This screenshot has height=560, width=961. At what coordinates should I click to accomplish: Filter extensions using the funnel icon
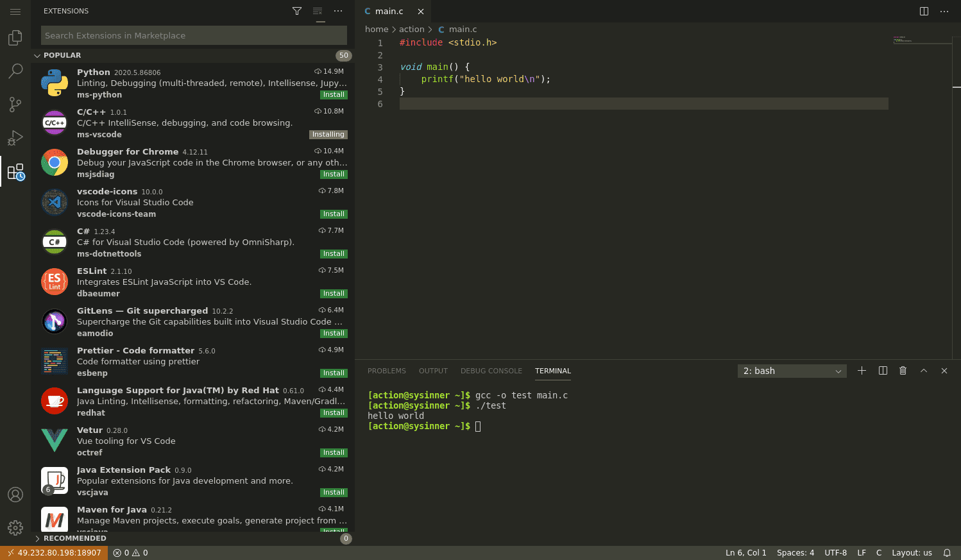coord(296,11)
